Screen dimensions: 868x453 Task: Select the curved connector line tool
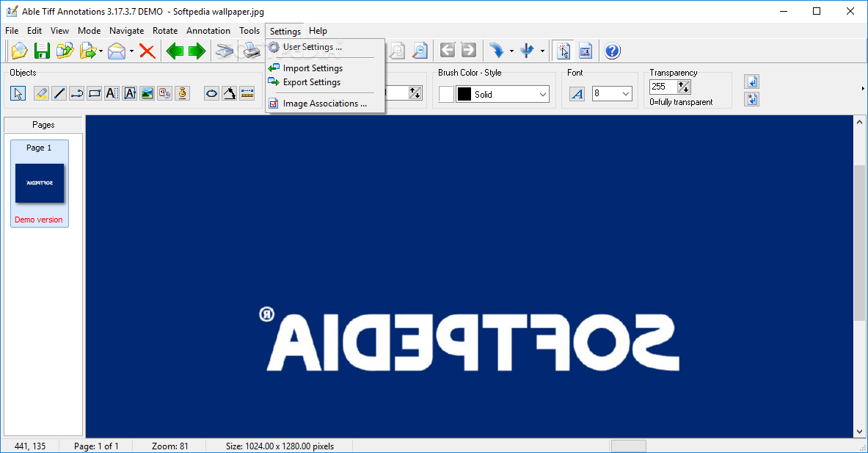(x=77, y=93)
